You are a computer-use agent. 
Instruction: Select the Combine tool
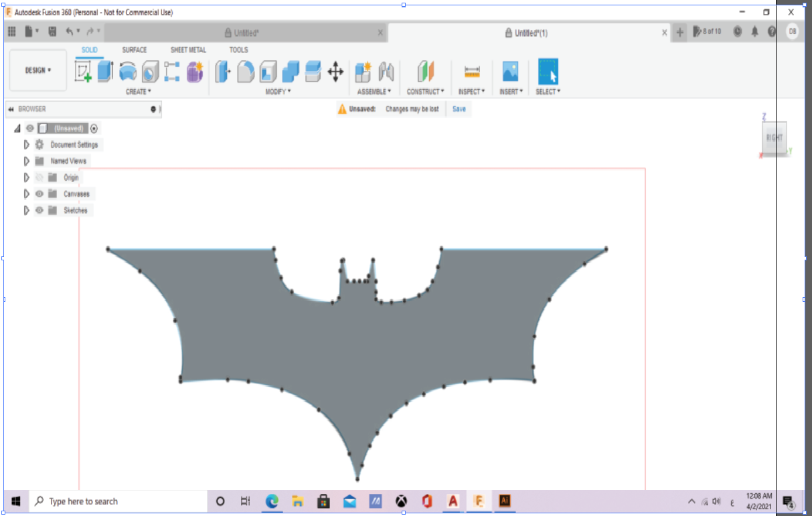[291, 72]
